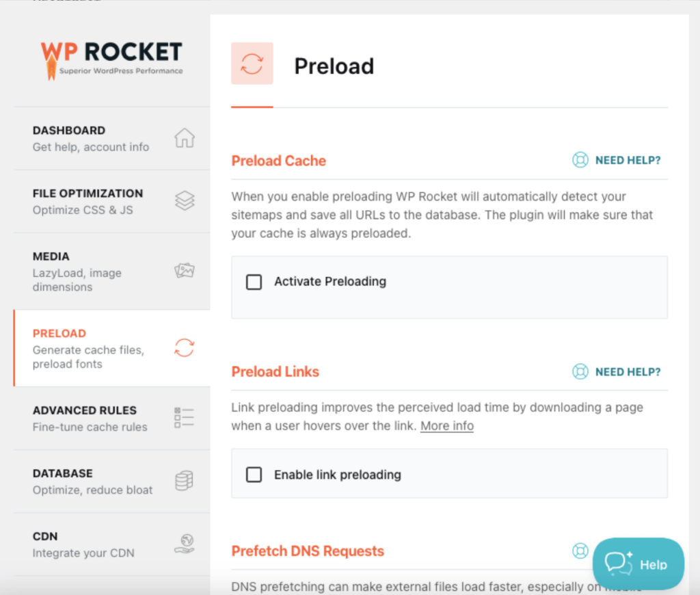Open the Media settings tab
700x595 pixels.
tap(112, 271)
